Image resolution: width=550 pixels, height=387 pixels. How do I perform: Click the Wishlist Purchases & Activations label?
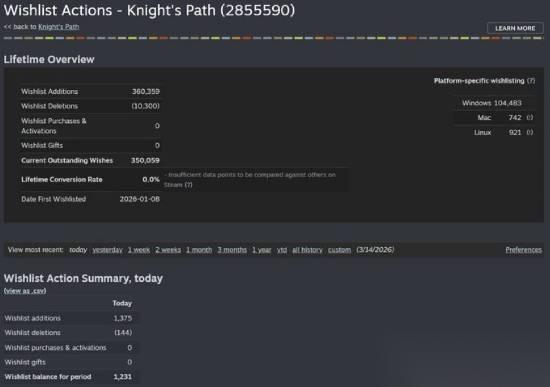pos(54,126)
